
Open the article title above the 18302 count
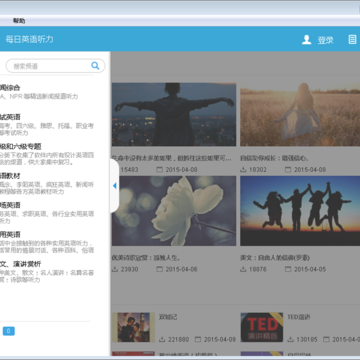coord(274,158)
